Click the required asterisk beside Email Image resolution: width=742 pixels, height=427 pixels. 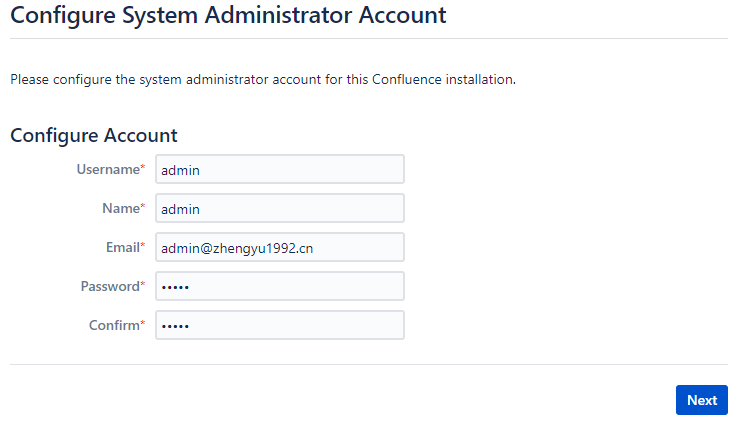click(142, 244)
